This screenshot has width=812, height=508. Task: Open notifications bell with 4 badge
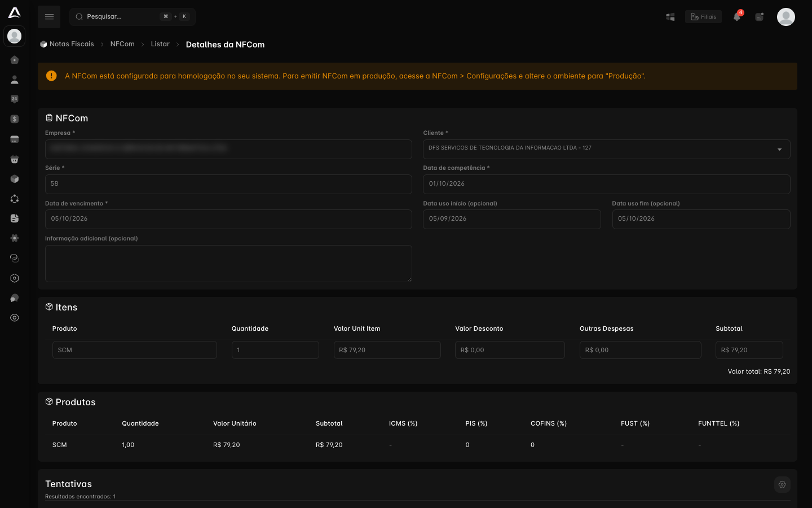(x=737, y=16)
